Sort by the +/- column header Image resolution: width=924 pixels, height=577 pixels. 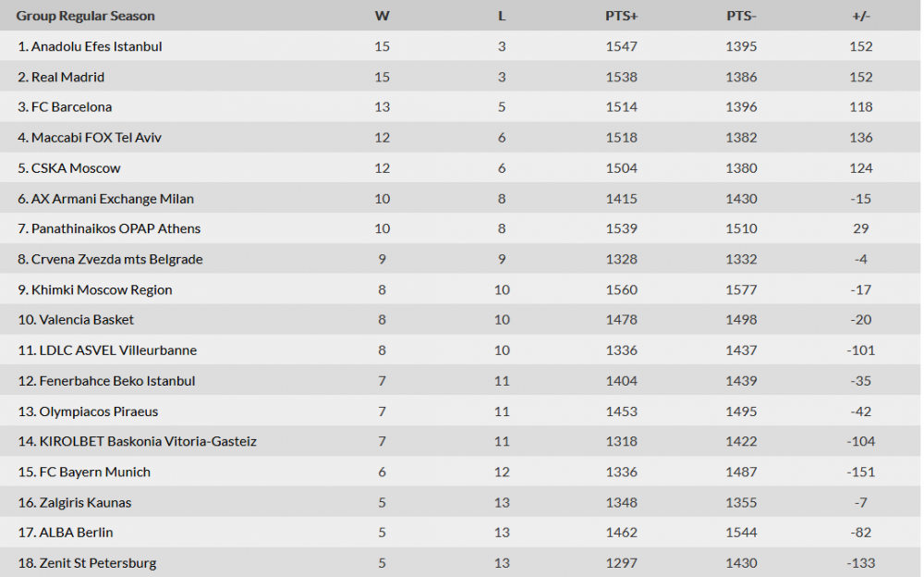(861, 16)
